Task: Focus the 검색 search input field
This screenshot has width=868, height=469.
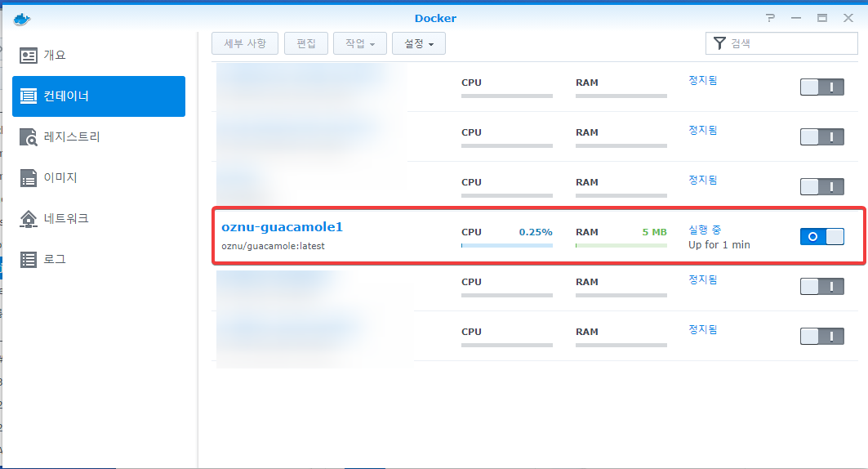Action: click(781, 43)
